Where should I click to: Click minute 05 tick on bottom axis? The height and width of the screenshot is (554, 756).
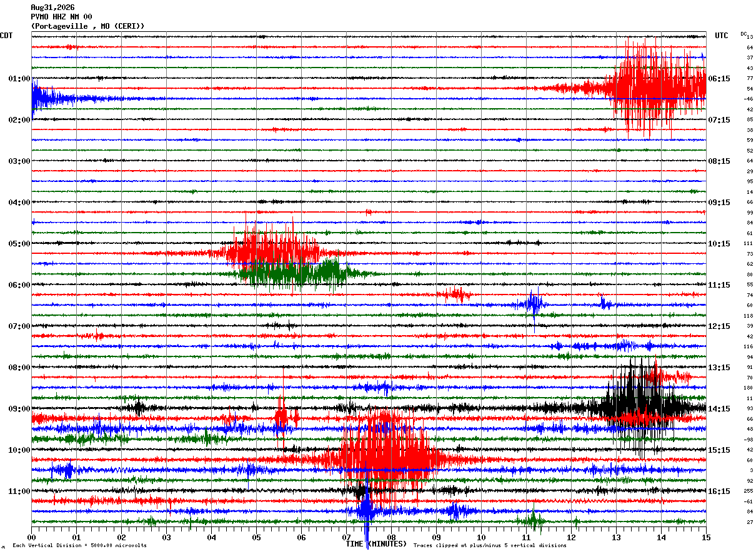pos(256,537)
